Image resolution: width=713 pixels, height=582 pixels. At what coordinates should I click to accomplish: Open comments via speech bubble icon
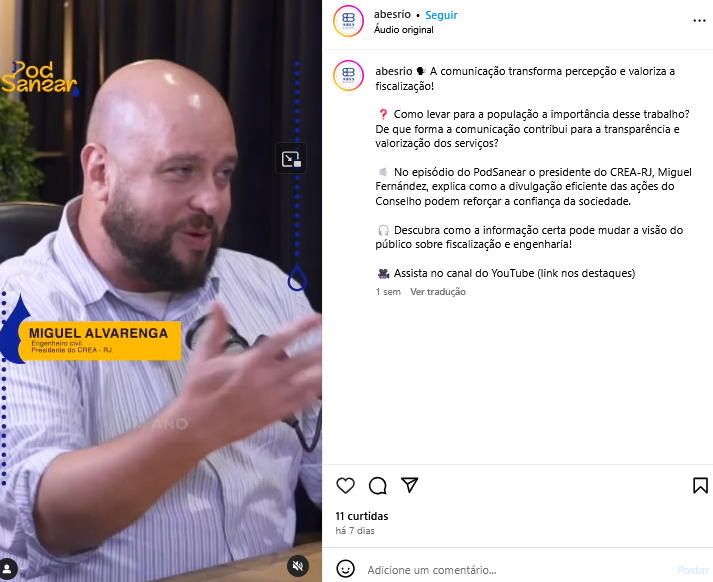(x=377, y=486)
